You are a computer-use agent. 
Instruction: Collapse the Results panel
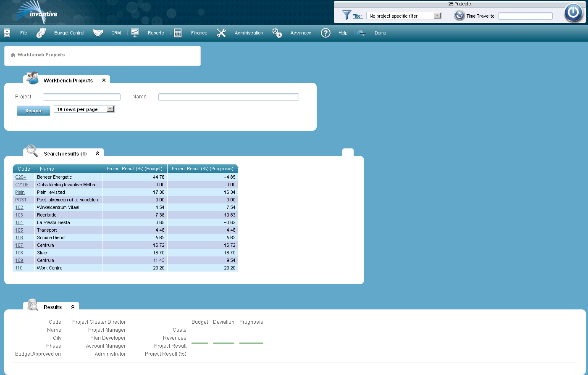tap(73, 307)
